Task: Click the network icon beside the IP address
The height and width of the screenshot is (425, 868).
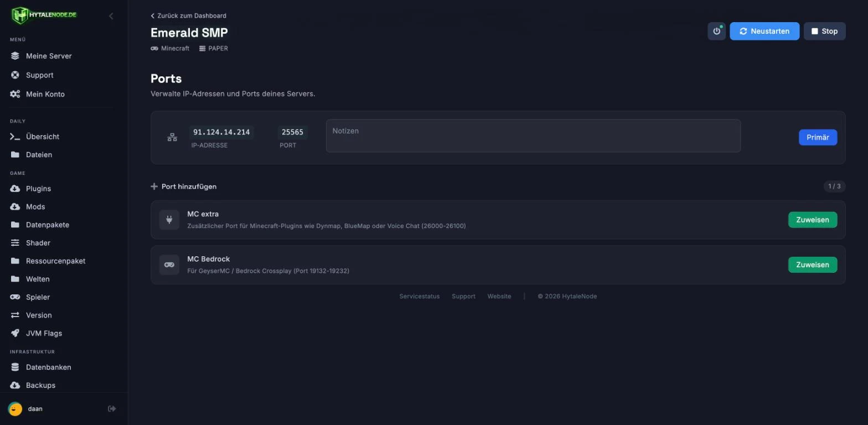Action: point(172,137)
